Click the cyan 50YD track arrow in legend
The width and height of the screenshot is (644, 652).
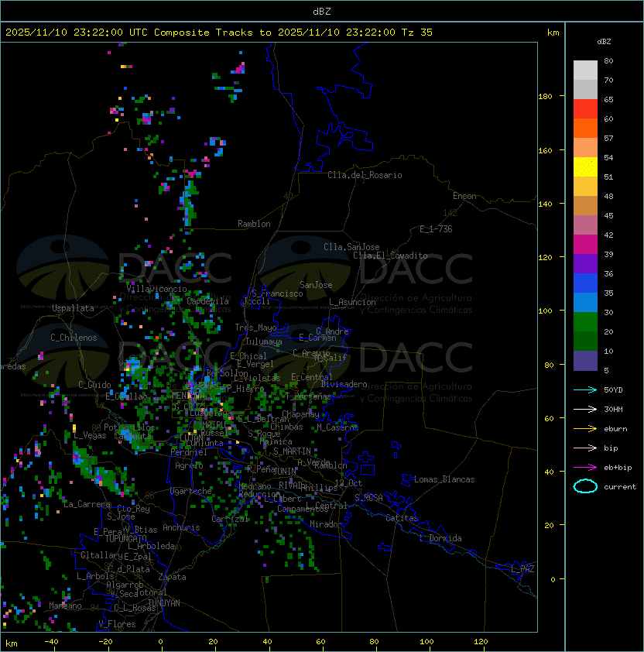click(585, 389)
